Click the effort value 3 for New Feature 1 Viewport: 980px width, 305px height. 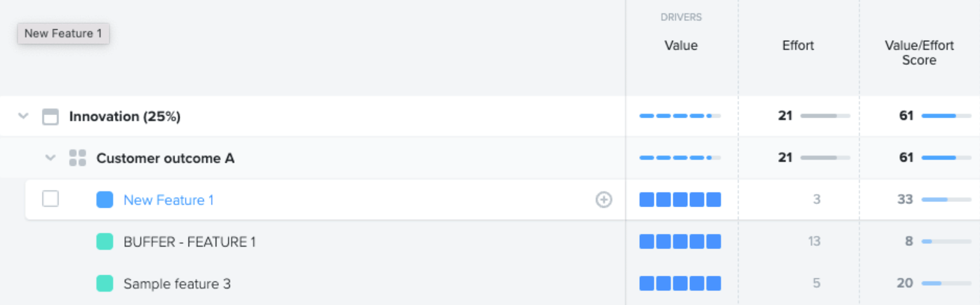point(817,200)
